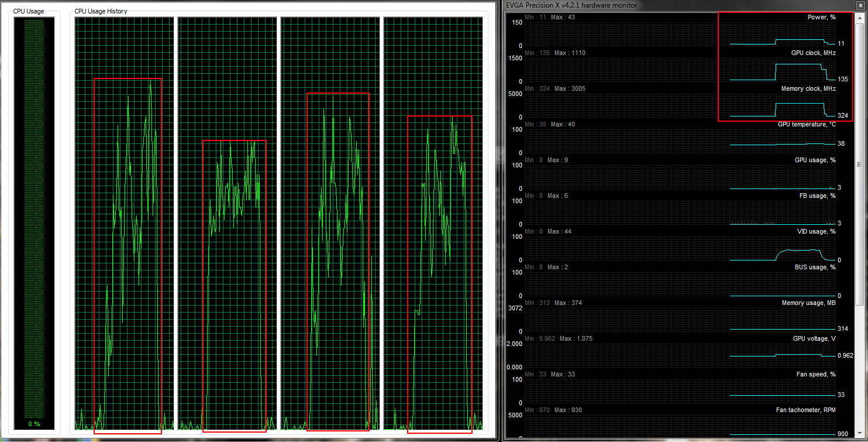Click the GPU usage, % graph label
This screenshot has height=442, width=868.
tap(815, 160)
